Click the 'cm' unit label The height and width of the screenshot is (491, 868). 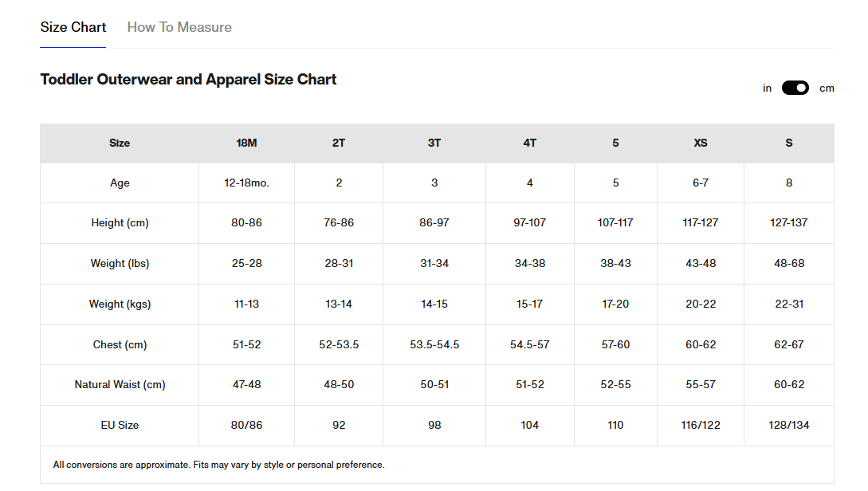pyautogui.click(x=827, y=88)
